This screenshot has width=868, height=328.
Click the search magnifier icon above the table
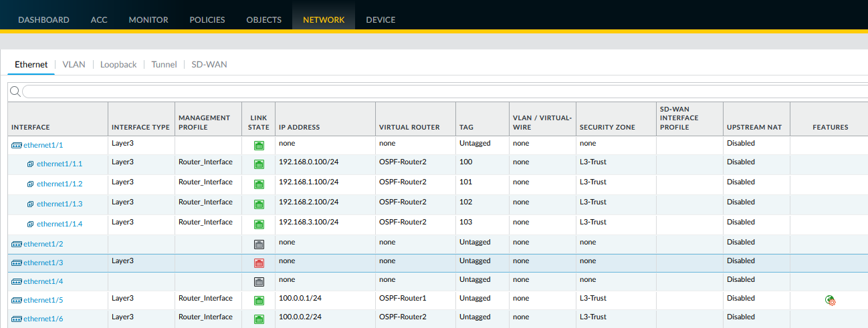15,92
